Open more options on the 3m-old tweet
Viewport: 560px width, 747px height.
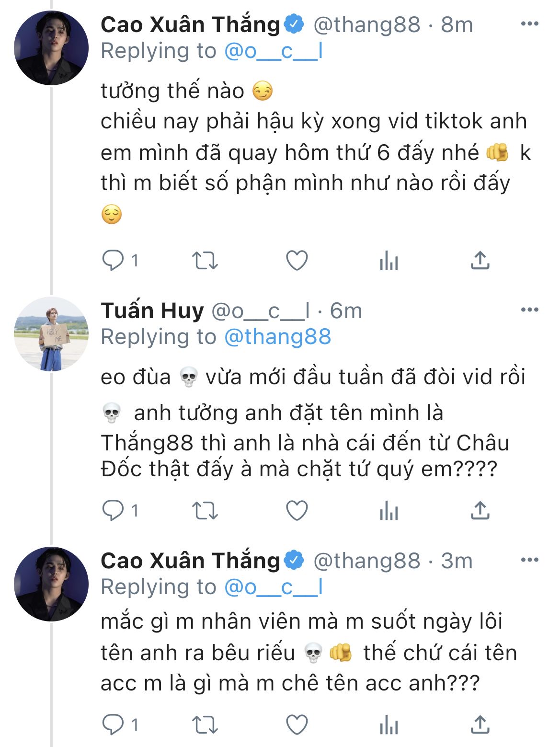(x=529, y=560)
